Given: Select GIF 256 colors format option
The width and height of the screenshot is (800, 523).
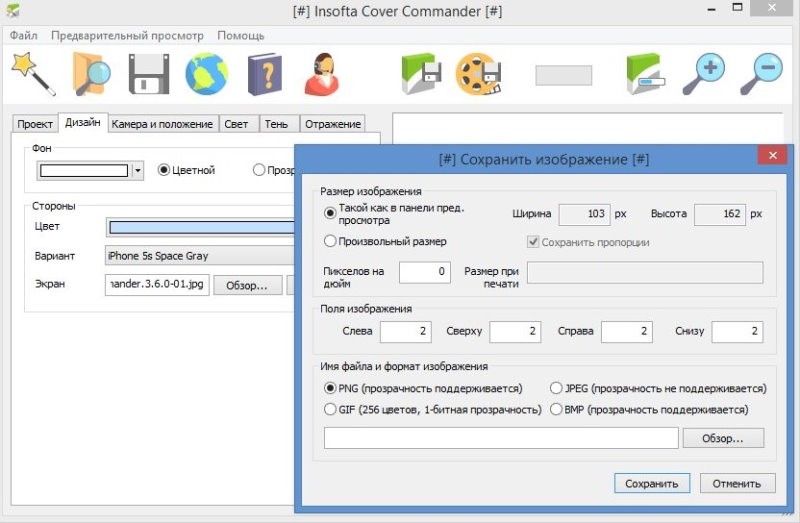Looking at the screenshot, I should coord(331,409).
